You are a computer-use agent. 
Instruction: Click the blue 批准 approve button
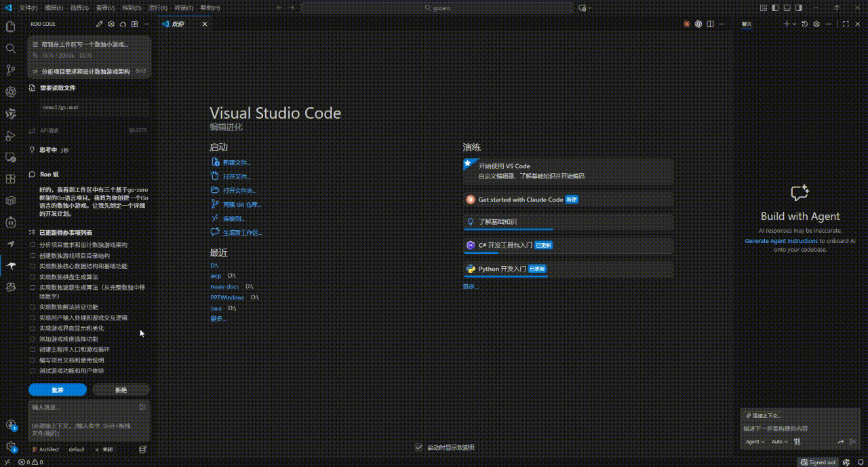(58, 390)
